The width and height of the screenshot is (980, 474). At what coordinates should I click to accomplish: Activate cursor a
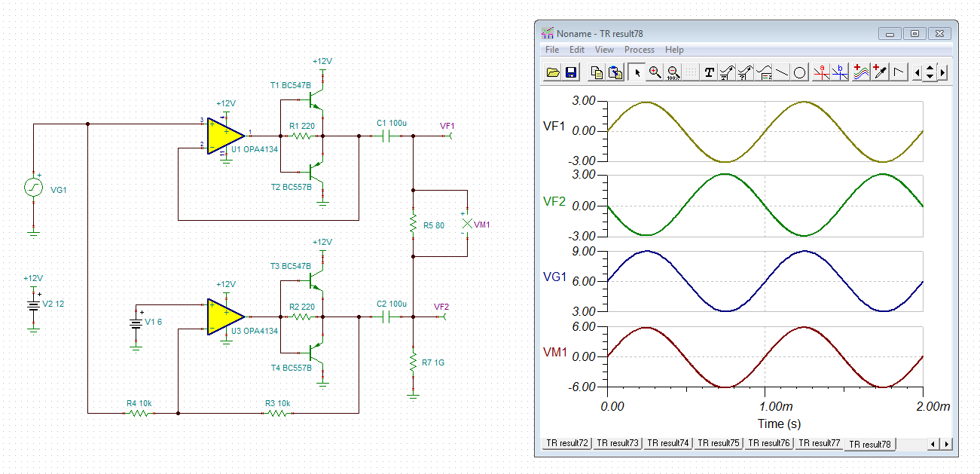tap(822, 72)
